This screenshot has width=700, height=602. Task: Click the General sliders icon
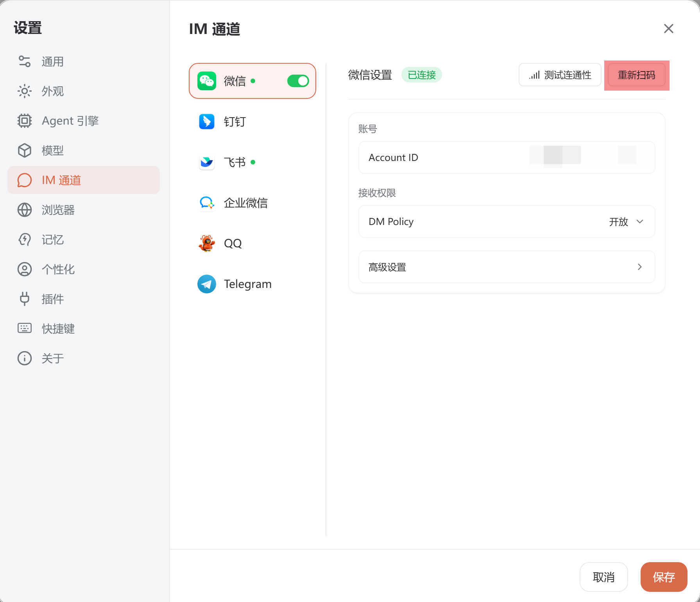(25, 61)
